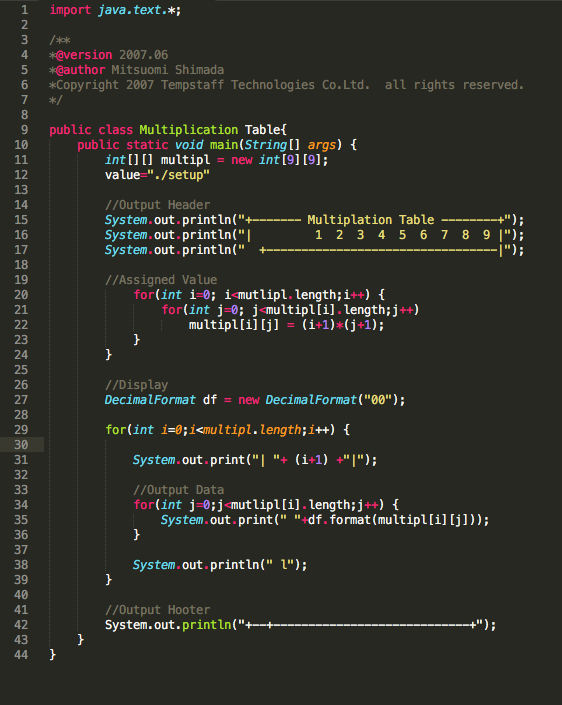Click the '//Output Hooter' comment
562x705 pixels.
pyautogui.click(x=157, y=610)
